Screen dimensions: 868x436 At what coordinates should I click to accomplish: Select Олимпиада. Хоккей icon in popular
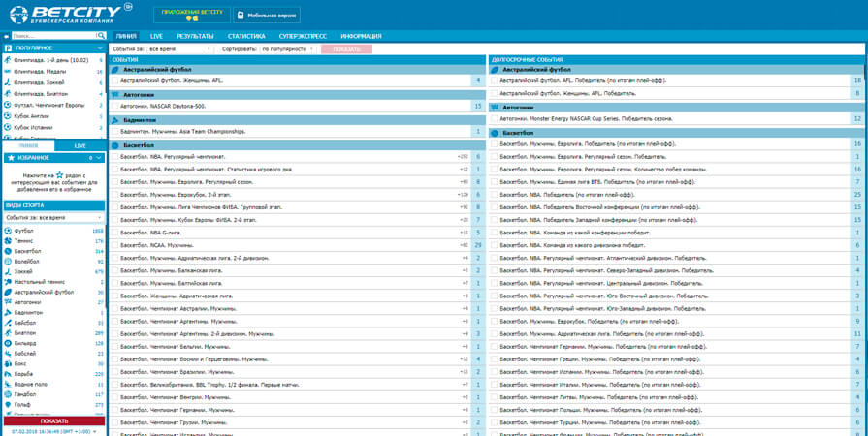8,82
